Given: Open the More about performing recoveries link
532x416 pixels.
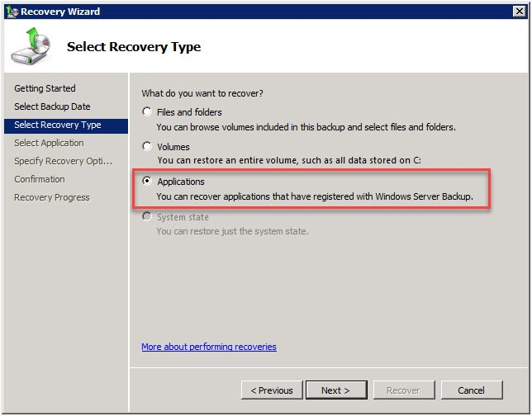Looking at the screenshot, I should 208,347.
